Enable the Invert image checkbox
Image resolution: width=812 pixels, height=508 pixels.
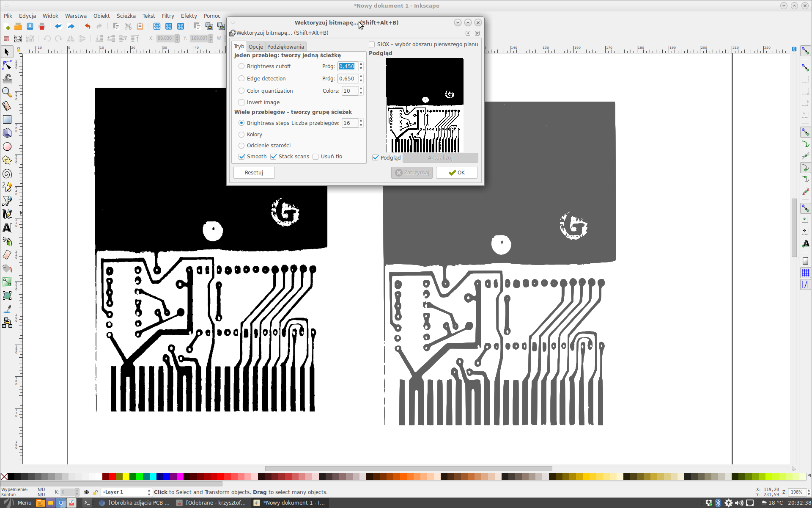coord(241,102)
